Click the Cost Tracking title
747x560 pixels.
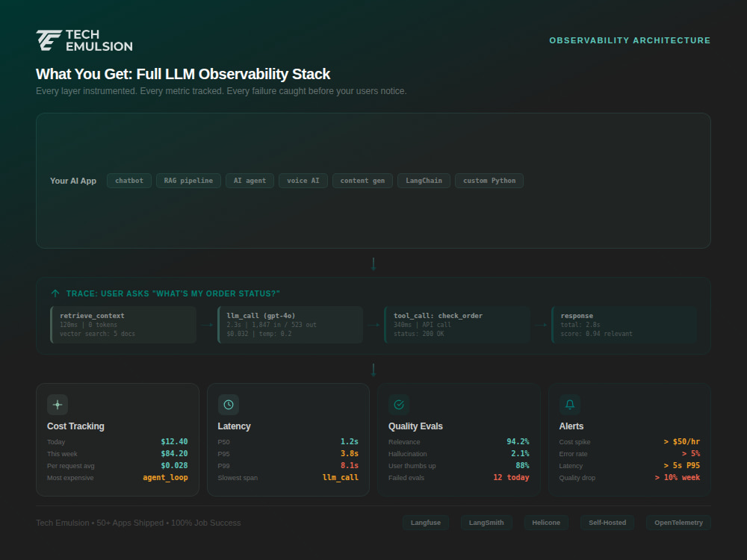[x=75, y=426]
